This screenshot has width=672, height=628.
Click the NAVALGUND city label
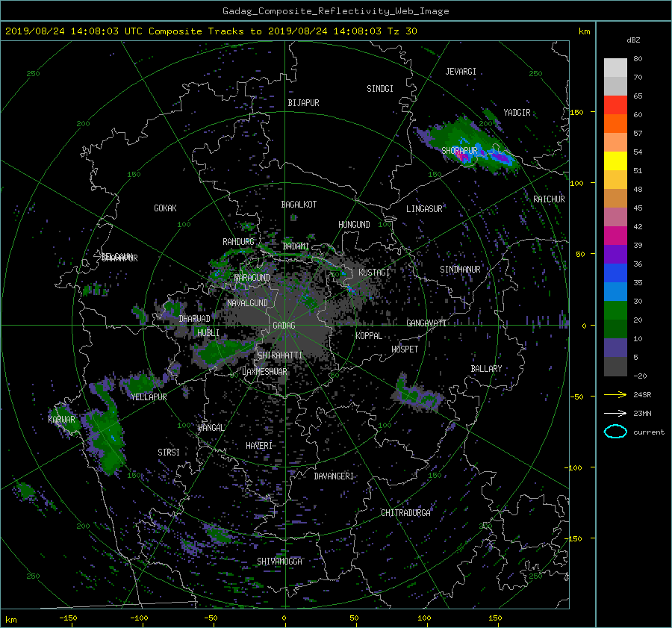[x=247, y=303]
